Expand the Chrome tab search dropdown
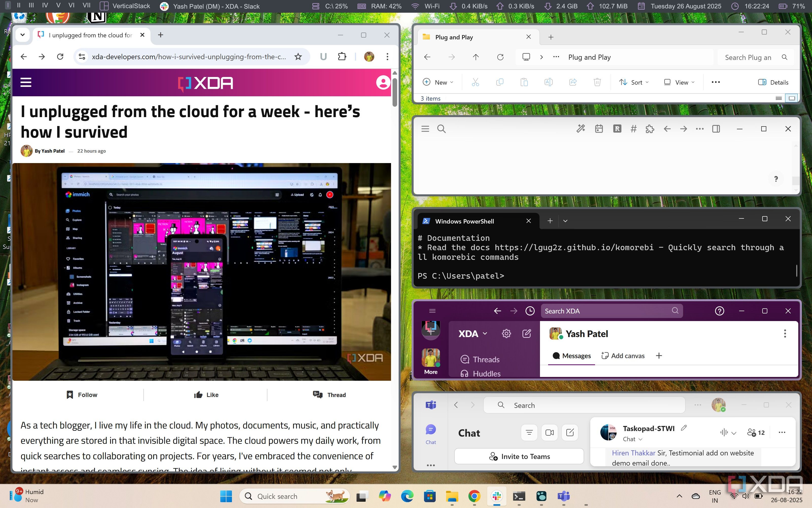 [23, 35]
